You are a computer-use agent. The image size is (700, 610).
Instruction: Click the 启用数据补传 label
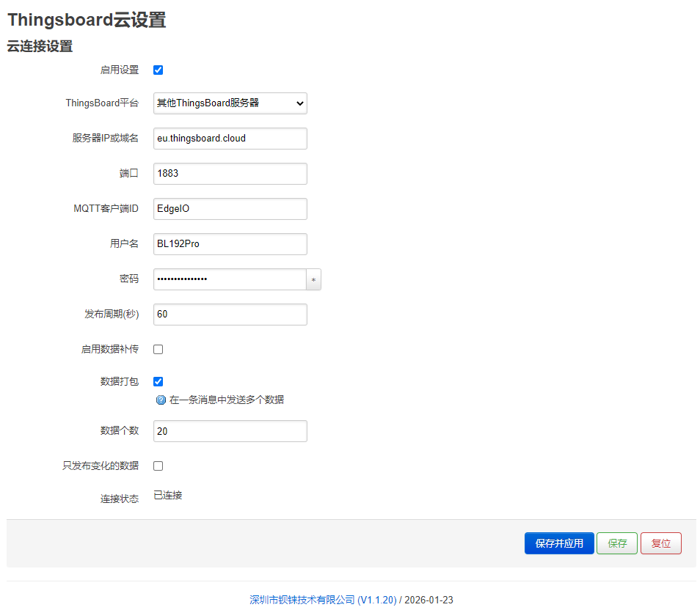coord(110,350)
